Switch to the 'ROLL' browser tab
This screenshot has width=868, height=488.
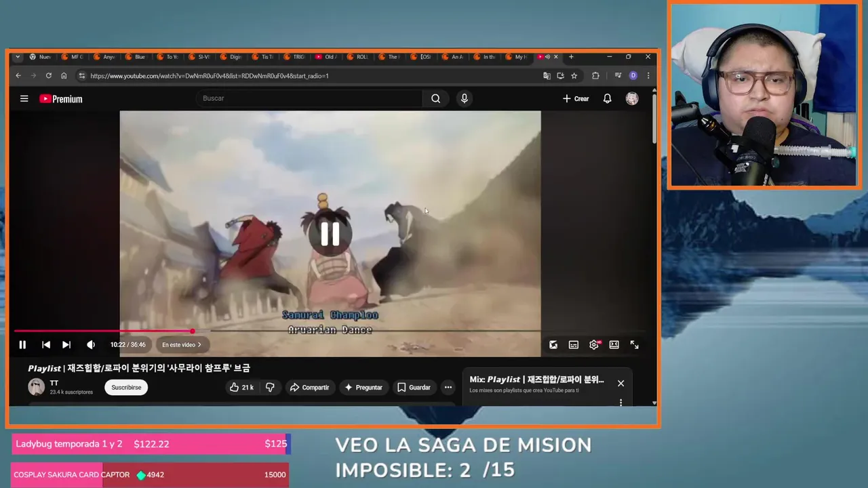pyautogui.click(x=358, y=57)
